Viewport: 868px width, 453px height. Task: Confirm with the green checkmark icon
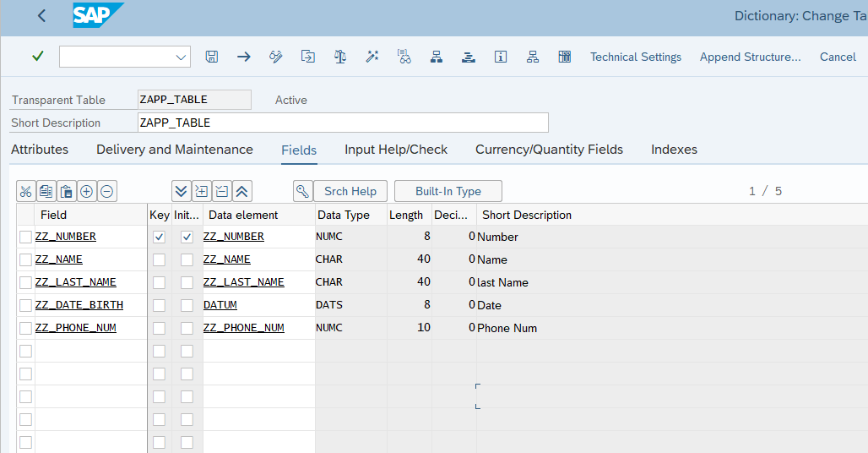[38, 57]
